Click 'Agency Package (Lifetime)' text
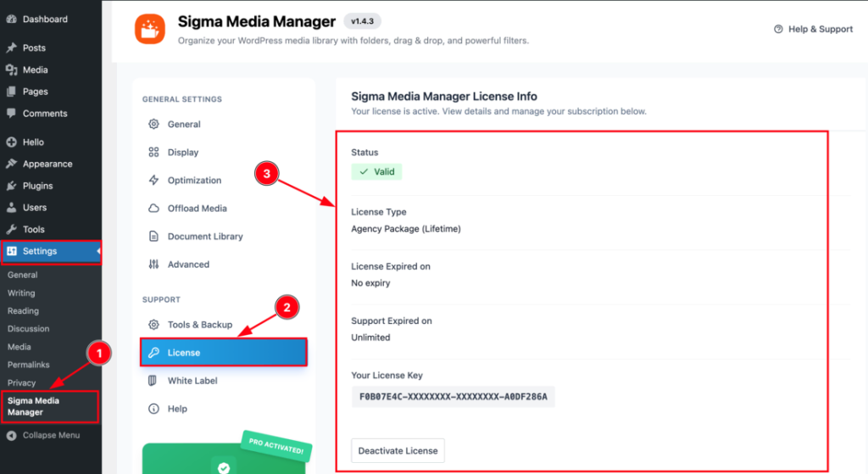868x474 pixels. point(406,229)
